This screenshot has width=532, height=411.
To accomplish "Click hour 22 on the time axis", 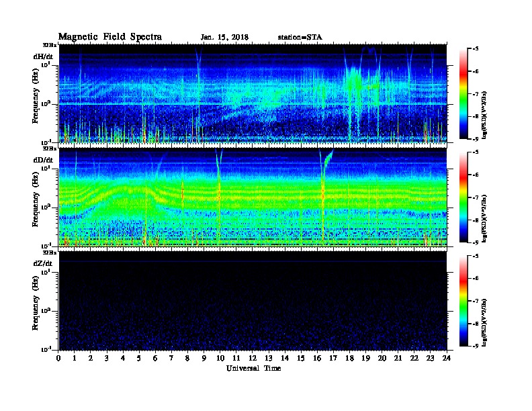I will 414,358.
